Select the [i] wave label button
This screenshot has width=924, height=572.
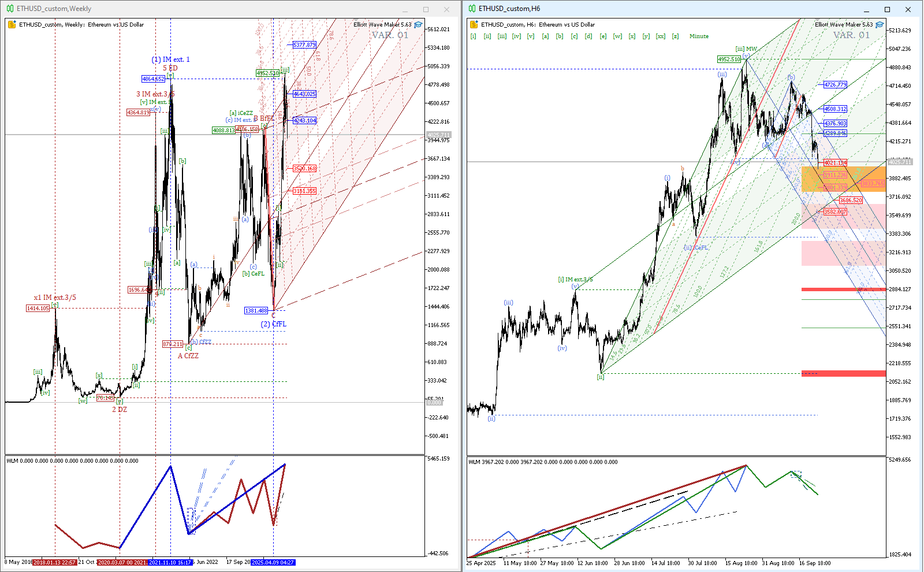473,36
